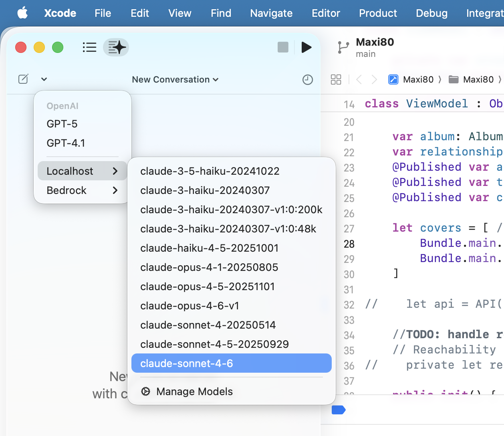504x436 pixels.
Task: Start a new conversation with the compose icon
Action: coord(23,79)
